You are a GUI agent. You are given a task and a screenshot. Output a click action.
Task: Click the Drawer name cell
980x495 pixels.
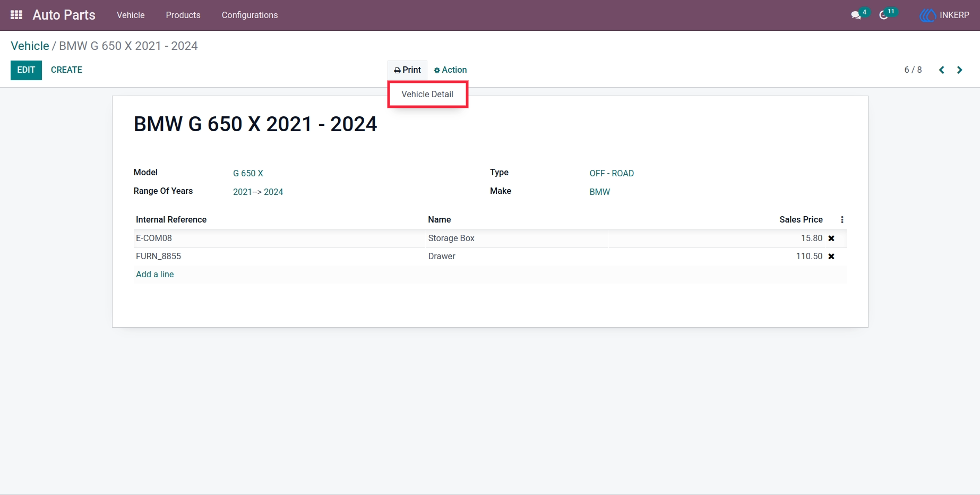pos(442,257)
